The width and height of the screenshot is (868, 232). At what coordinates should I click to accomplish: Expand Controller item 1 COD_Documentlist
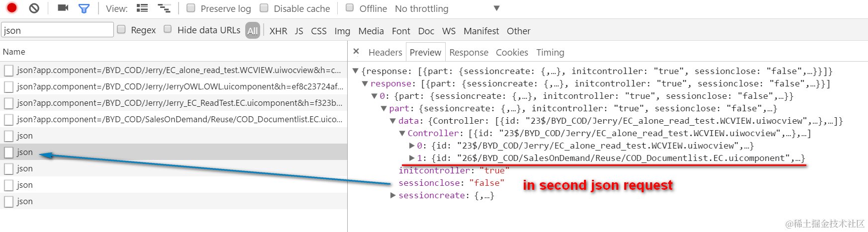(x=412, y=158)
